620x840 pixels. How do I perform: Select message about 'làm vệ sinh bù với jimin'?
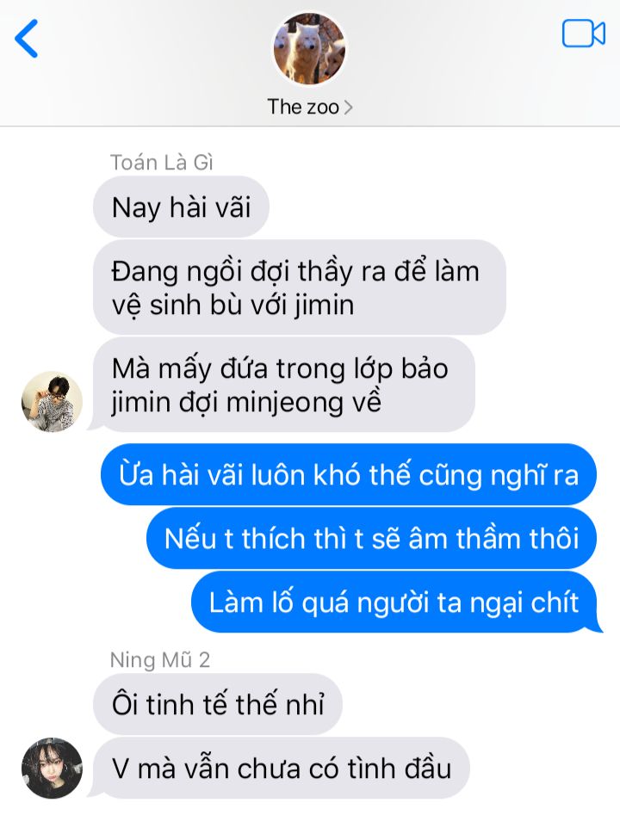click(x=300, y=287)
